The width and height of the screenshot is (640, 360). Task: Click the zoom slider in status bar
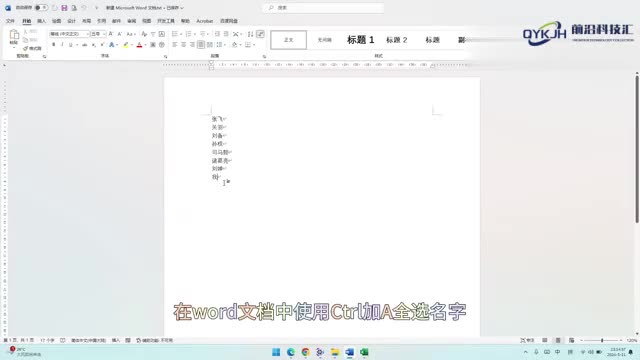coord(602,340)
